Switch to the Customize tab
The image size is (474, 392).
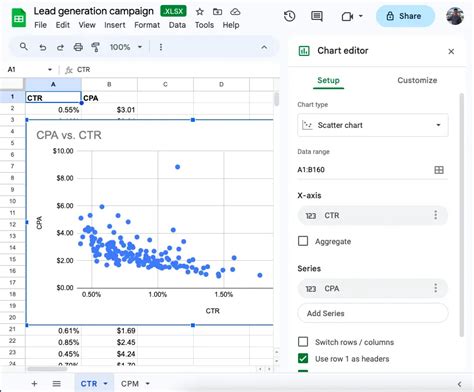(x=417, y=80)
